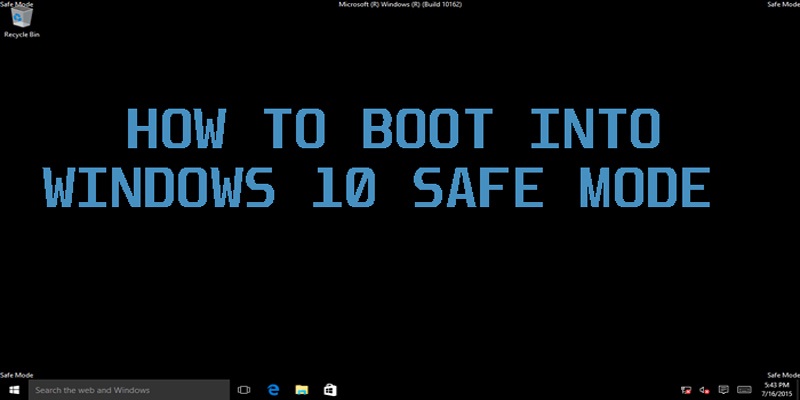Launch the Windows Store taskbar icon
The width and height of the screenshot is (800, 400).
point(328,389)
